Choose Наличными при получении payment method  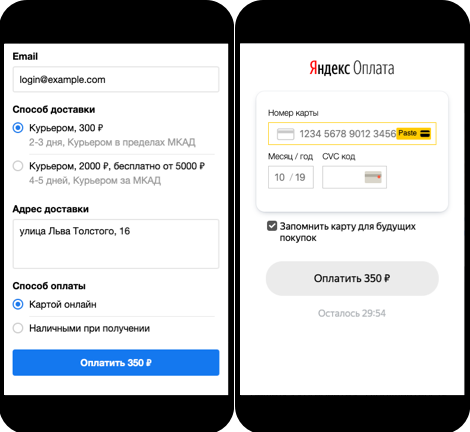(x=18, y=328)
